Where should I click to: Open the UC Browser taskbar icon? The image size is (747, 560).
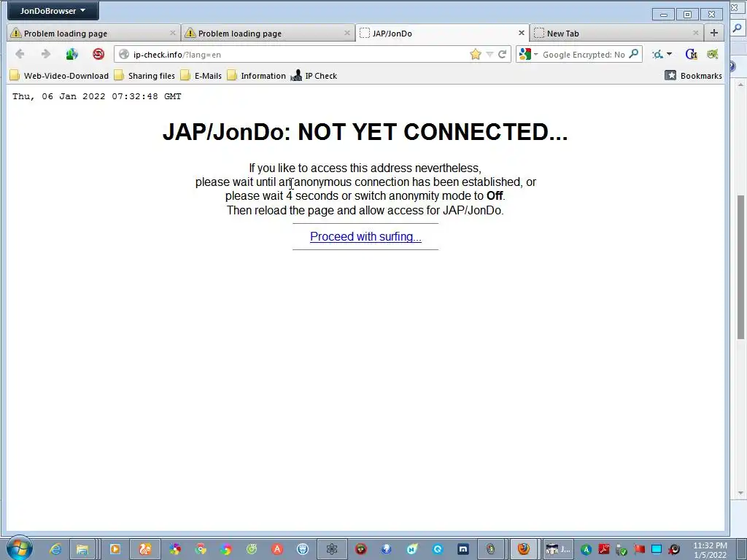coord(145,549)
